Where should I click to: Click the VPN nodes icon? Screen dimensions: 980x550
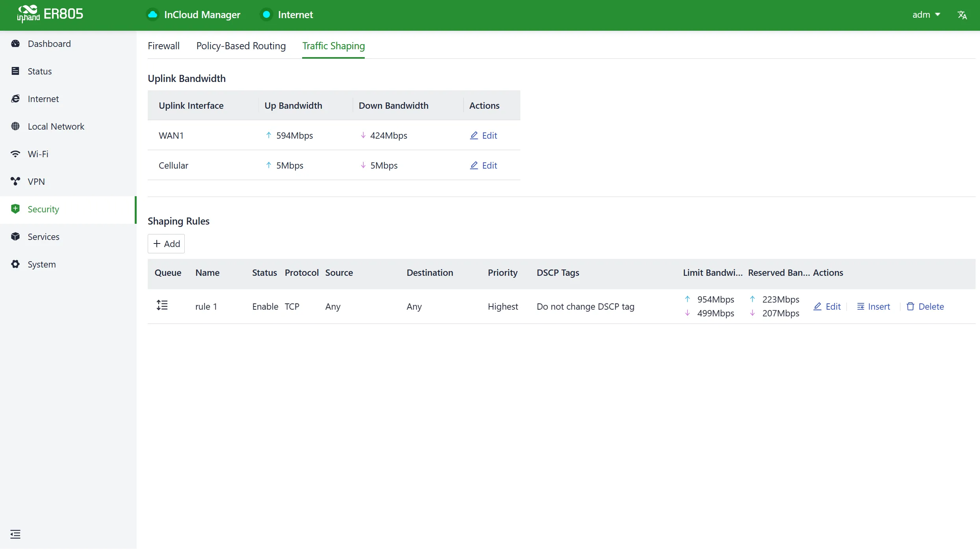15,182
